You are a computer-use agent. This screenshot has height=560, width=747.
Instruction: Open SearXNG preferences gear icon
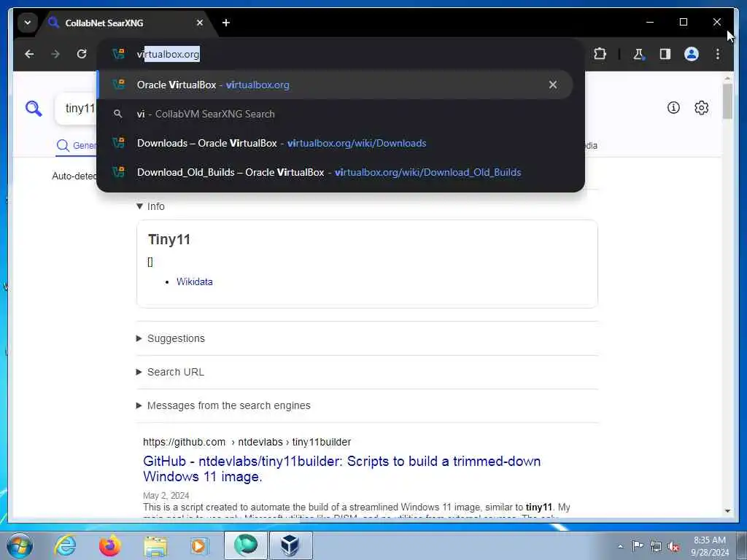click(701, 108)
